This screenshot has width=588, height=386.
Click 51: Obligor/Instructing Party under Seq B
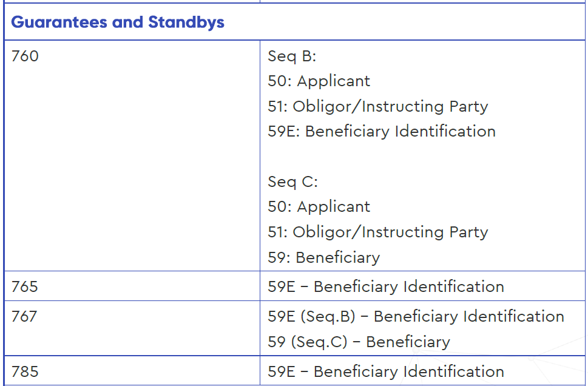378,107
